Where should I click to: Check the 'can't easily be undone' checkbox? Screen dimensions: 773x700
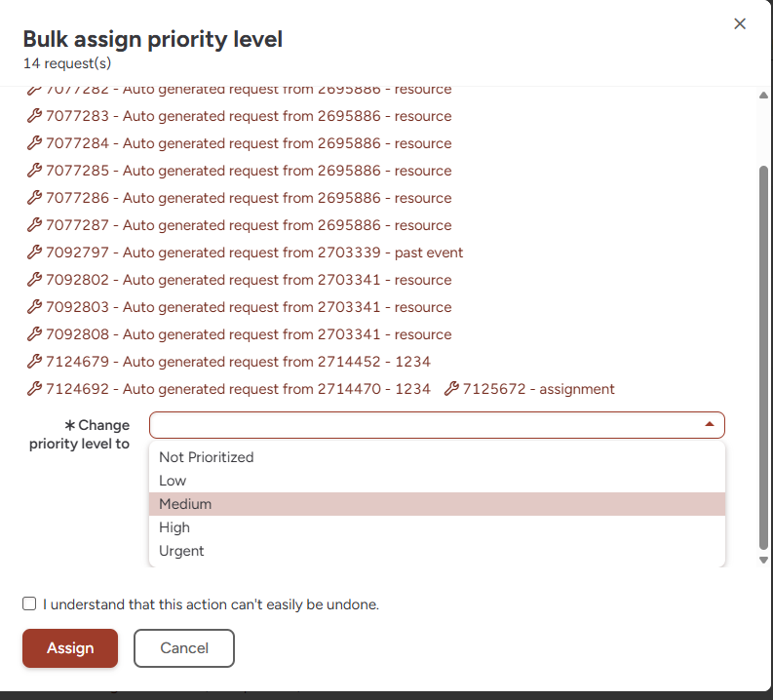[x=29, y=604]
